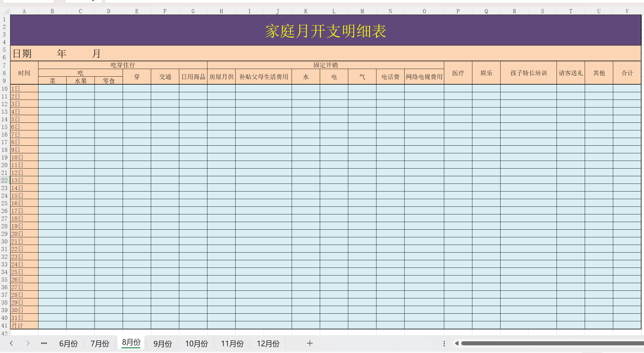Screen dimensions: 644x353
Task: Switch to the 6月份 sheet tab
Action: 68,343
